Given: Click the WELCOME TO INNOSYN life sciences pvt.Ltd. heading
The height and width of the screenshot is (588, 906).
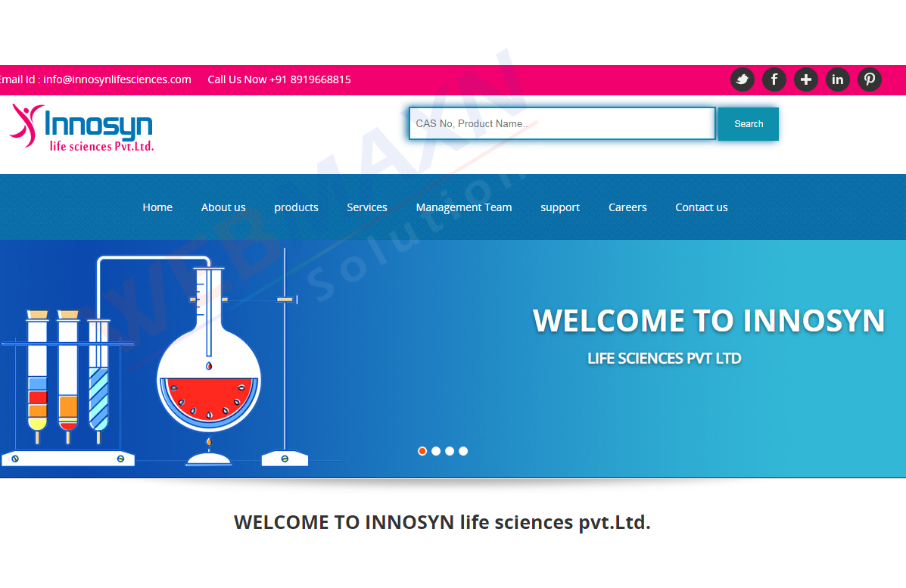Looking at the screenshot, I should click(442, 522).
